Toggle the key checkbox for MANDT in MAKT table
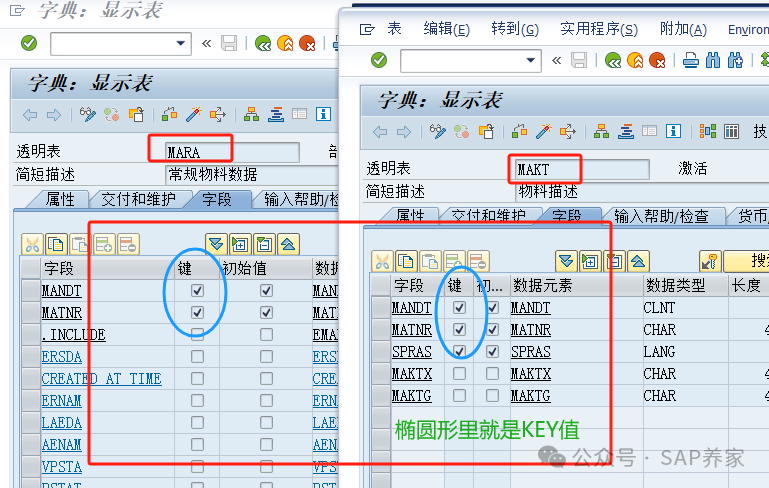 click(x=459, y=308)
